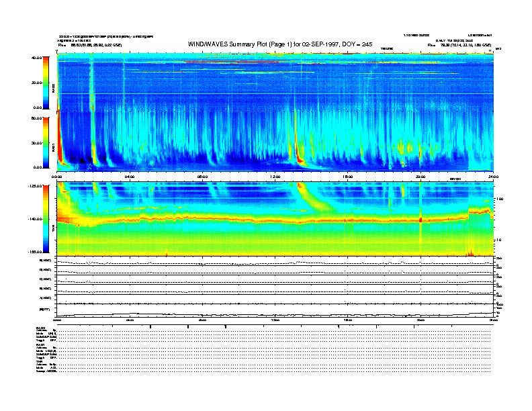The height and width of the screenshot is (411, 532).
Task: Click the 12:00 time label below RAD1 spectrogram
Action: point(275,177)
